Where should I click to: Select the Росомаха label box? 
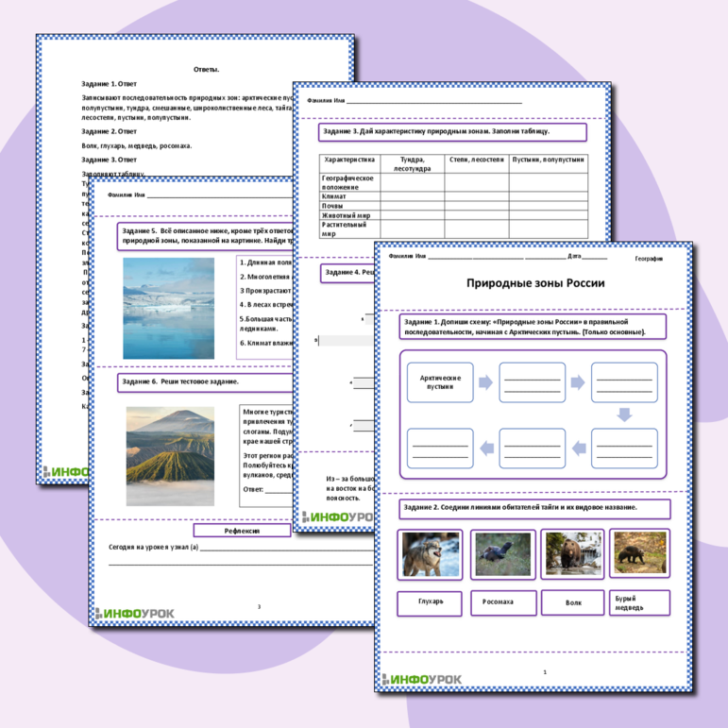tap(501, 601)
